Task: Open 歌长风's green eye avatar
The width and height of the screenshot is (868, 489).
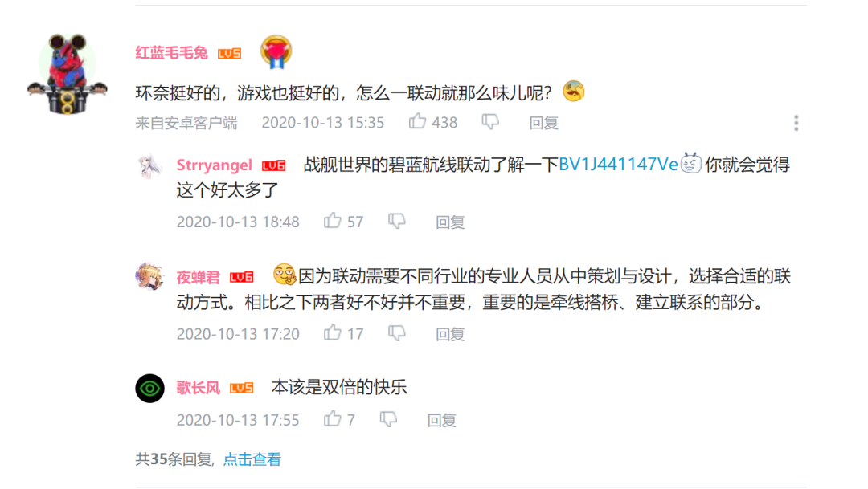Action: (x=149, y=389)
